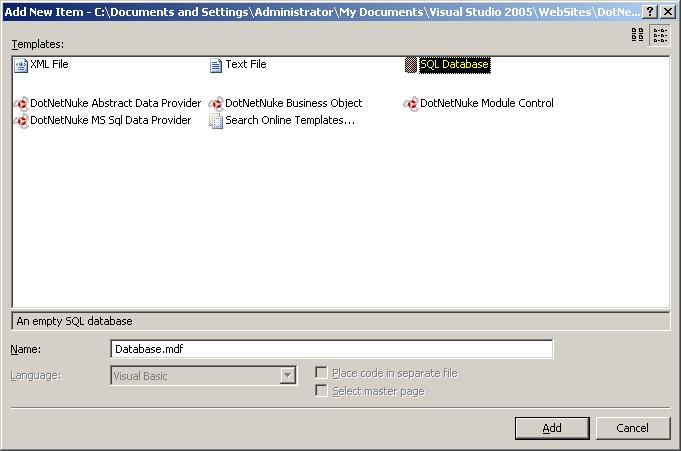
Task: Click the Cancel button
Action: [x=632, y=428]
